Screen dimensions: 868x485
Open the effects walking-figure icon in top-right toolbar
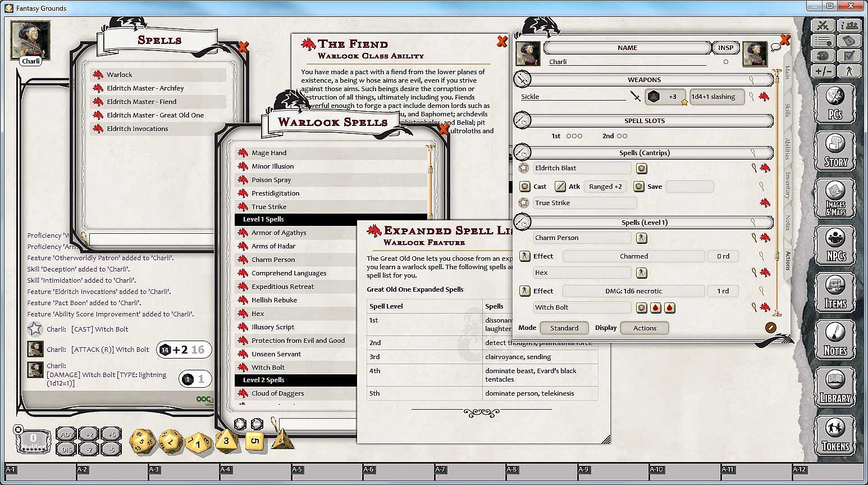(849, 71)
